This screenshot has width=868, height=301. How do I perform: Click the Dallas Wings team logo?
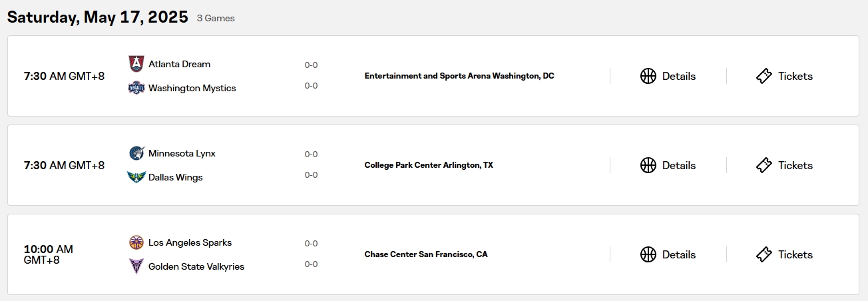tap(136, 177)
